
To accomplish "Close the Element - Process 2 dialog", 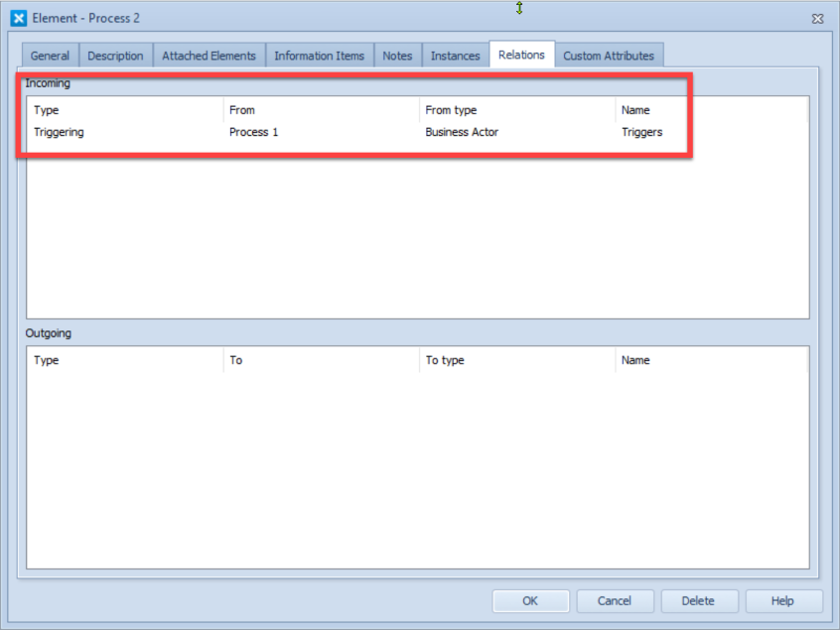I will coord(817,18).
